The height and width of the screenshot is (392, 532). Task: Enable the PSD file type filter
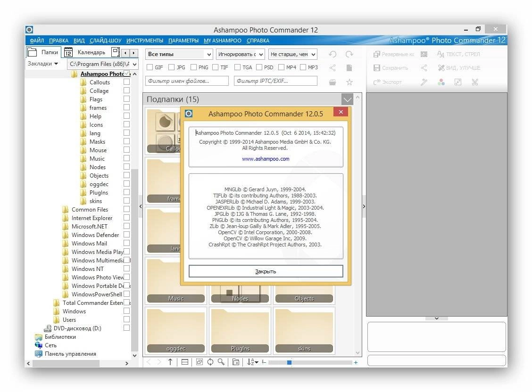pos(259,67)
